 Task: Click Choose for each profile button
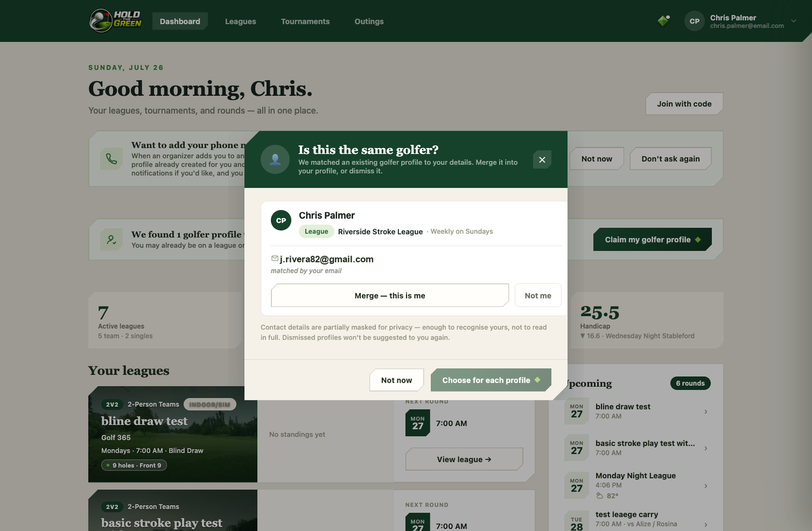pyautogui.click(x=491, y=380)
